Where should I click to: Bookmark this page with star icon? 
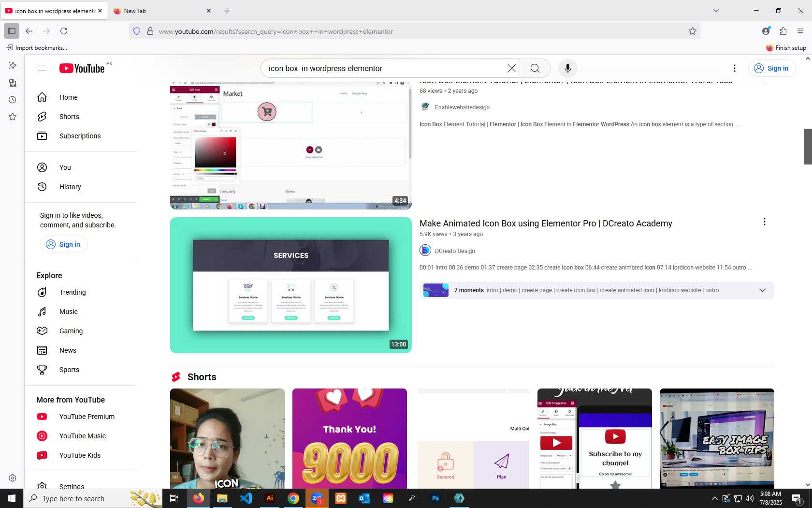[x=692, y=31]
